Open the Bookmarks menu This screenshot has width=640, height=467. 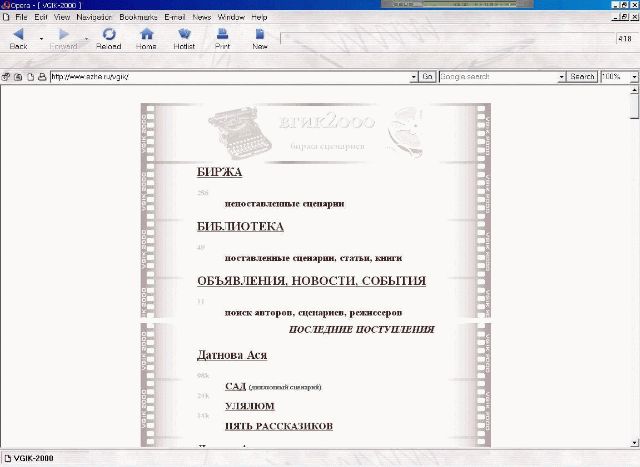tap(138, 17)
